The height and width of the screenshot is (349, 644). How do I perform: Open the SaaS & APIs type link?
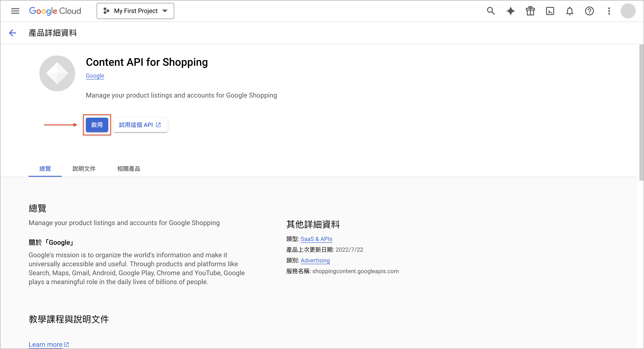[x=316, y=239]
